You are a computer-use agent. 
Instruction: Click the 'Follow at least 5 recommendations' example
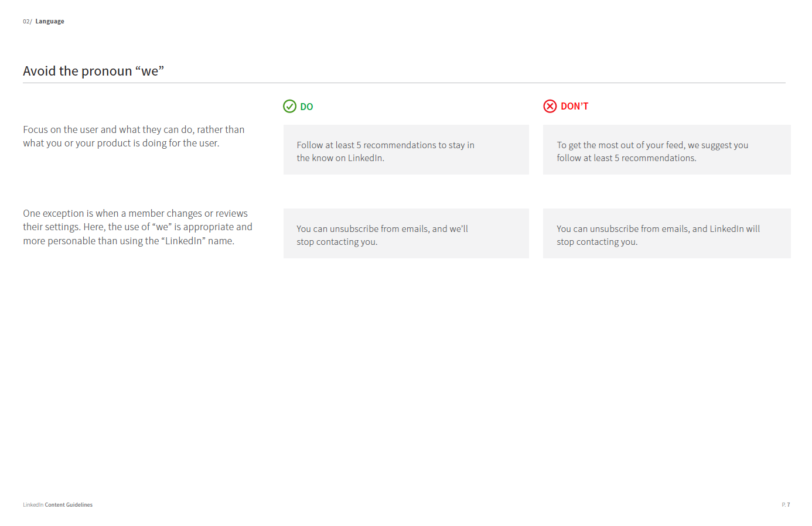pos(406,150)
